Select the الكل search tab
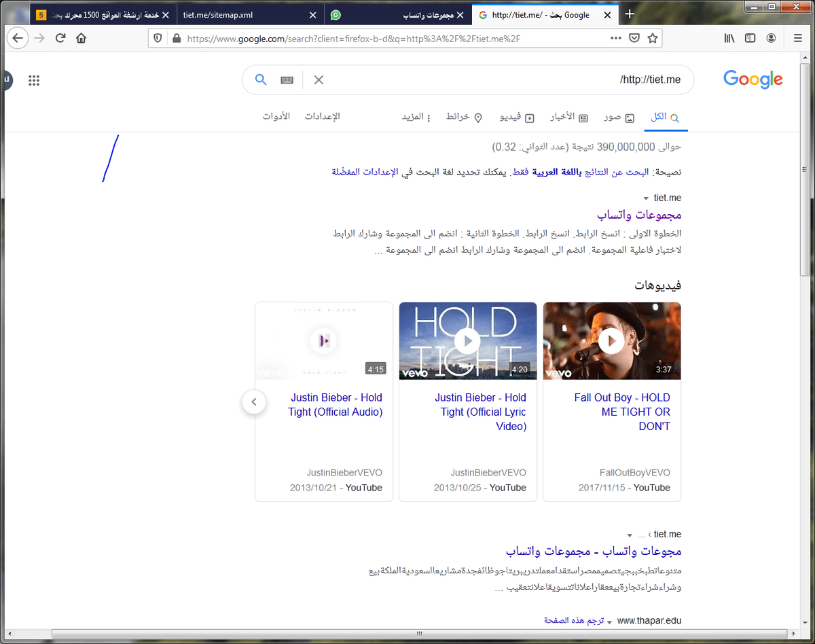 pyautogui.click(x=666, y=118)
